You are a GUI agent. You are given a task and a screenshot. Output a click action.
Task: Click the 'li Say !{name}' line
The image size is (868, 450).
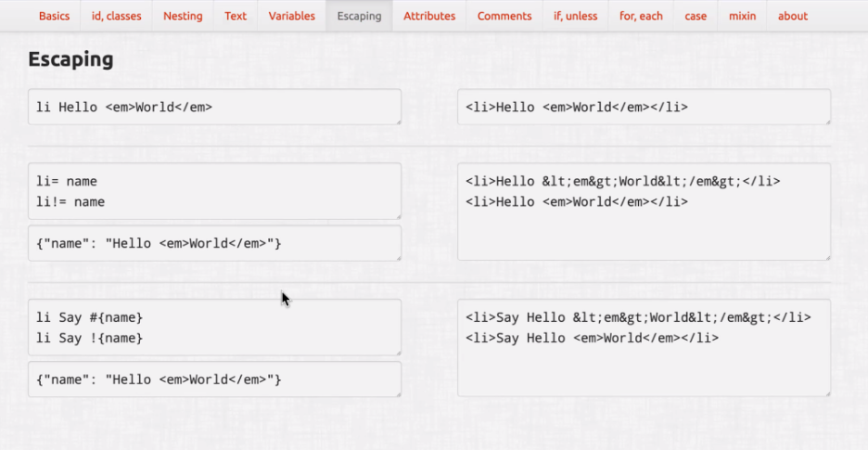(90, 338)
